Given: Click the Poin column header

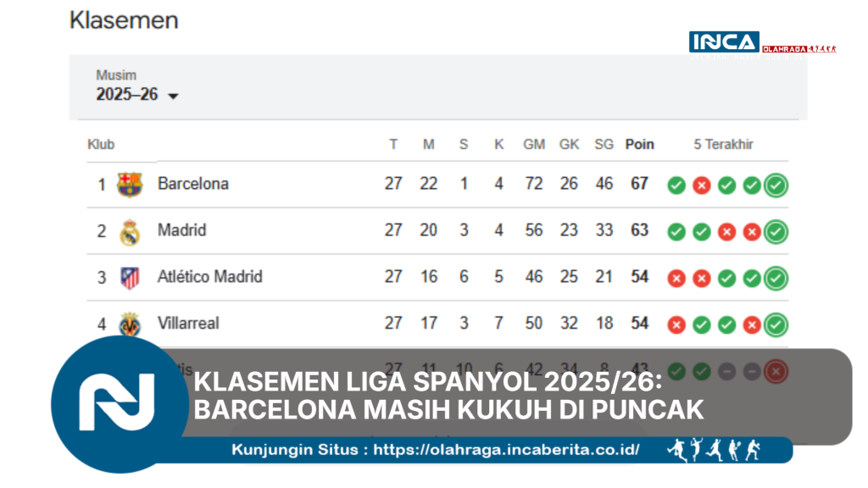Looking at the screenshot, I should tap(640, 144).
